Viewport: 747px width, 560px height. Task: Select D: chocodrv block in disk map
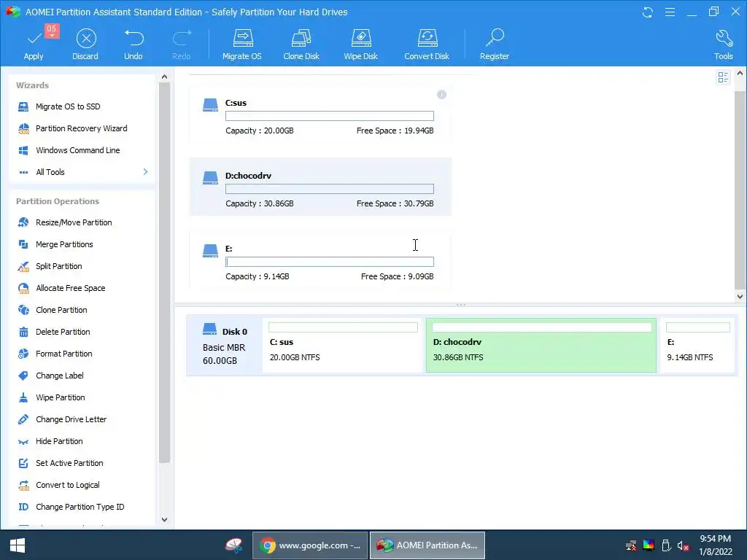pos(541,345)
